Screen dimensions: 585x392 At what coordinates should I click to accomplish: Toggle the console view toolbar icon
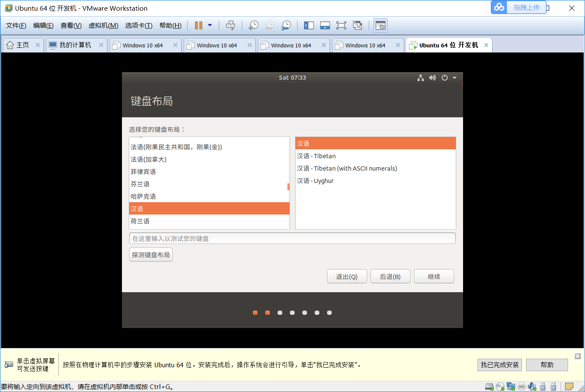pyautogui.click(x=380, y=26)
